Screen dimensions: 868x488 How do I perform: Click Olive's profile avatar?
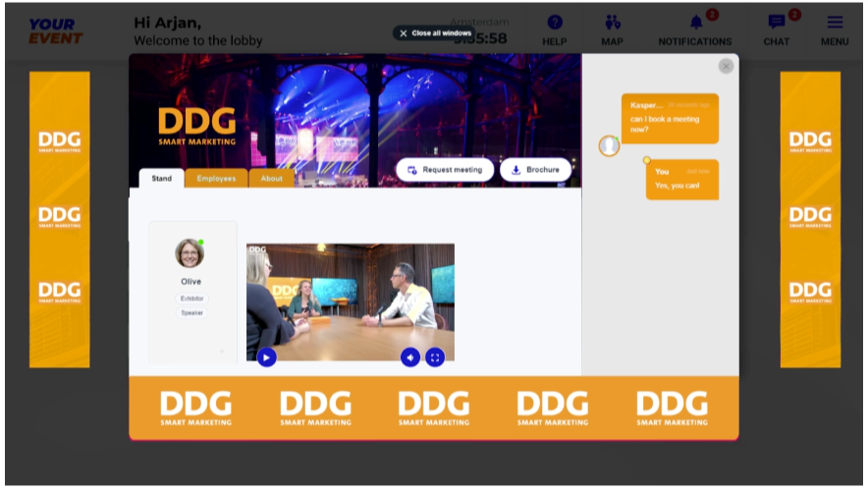(190, 253)
